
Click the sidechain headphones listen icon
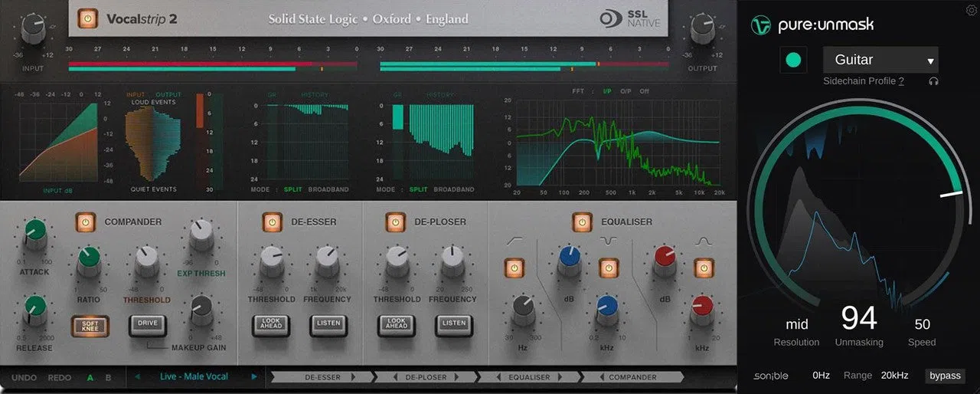(x=933, y=81)
